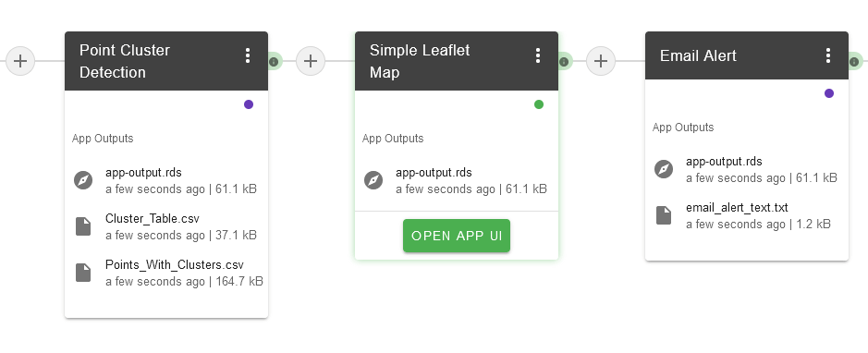Add app before Point Cluster Detection
Viewport: 868px width, 353px height.
(20, 60)
